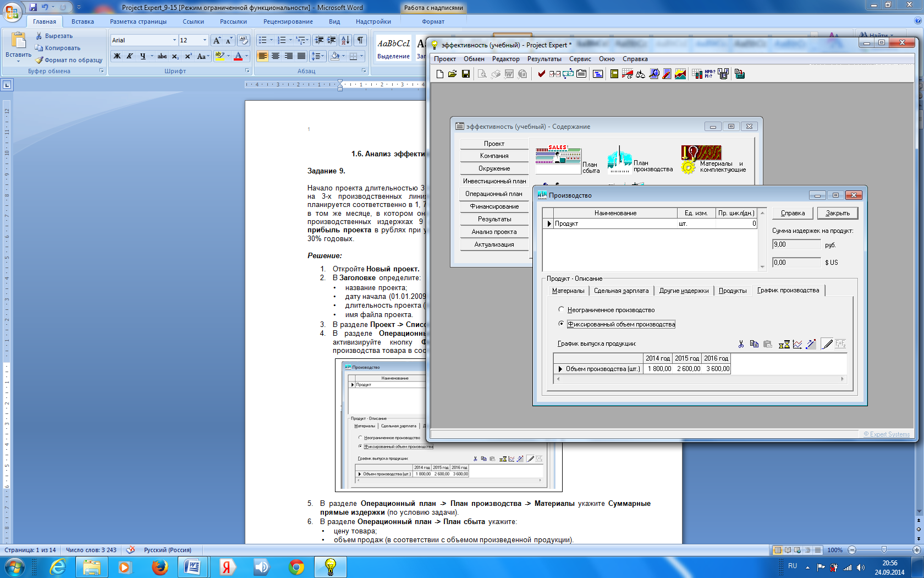Select the Продукт row in the product table
The image size is (924, 578).
click(650, 223)
